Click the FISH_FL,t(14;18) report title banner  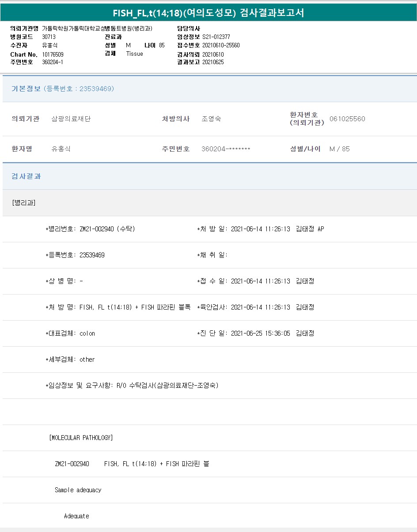point(208,13)
